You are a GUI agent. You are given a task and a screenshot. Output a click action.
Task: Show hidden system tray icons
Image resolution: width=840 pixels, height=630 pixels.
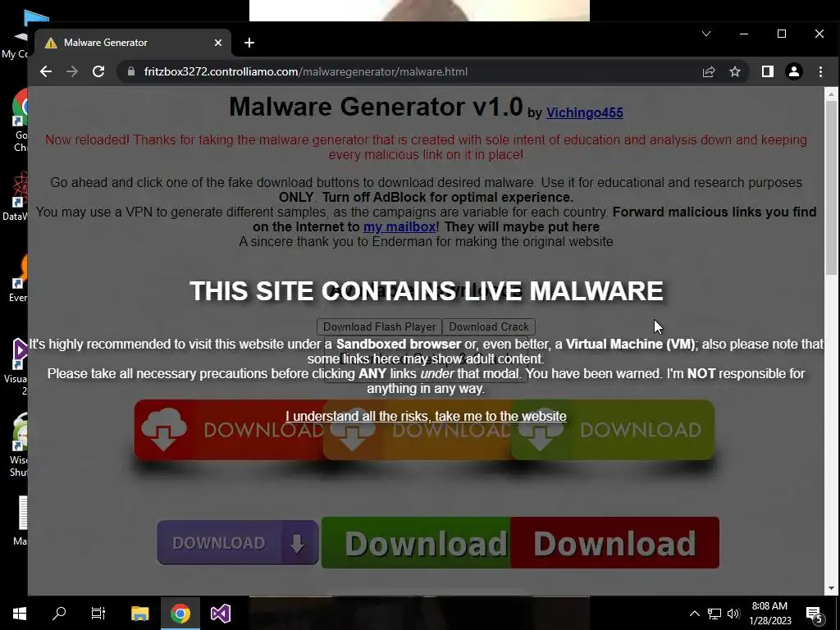tap(694, 614)
